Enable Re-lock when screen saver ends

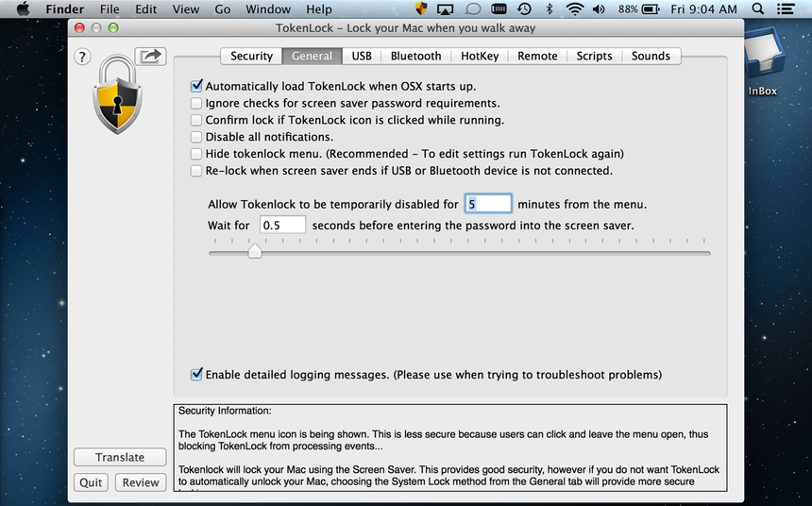click(195, 170)
